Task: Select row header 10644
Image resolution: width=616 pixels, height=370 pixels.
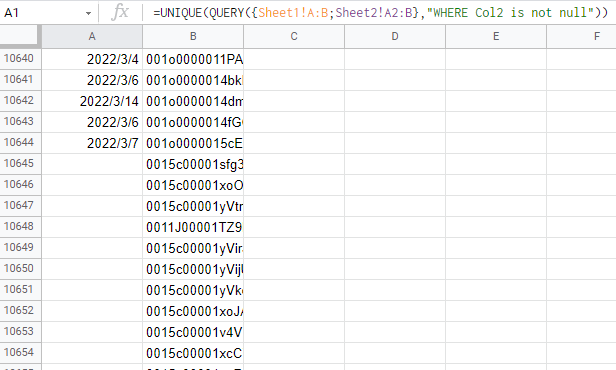Action: coord(20,143)
